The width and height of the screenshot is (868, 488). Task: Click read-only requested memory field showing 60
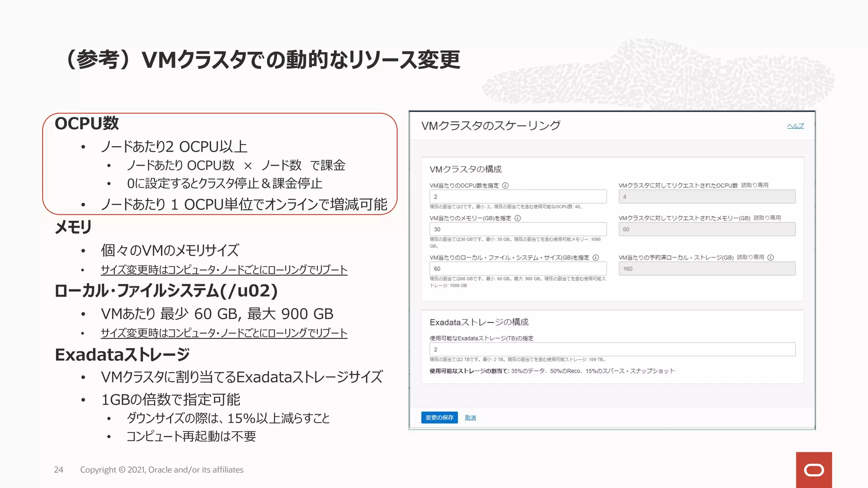click(707, 229)
